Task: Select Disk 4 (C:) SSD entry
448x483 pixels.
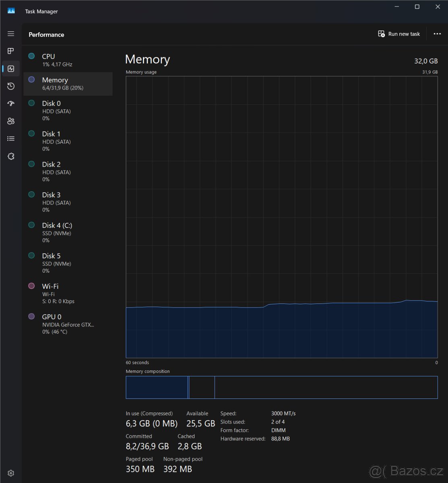Action: pos(68,232)
